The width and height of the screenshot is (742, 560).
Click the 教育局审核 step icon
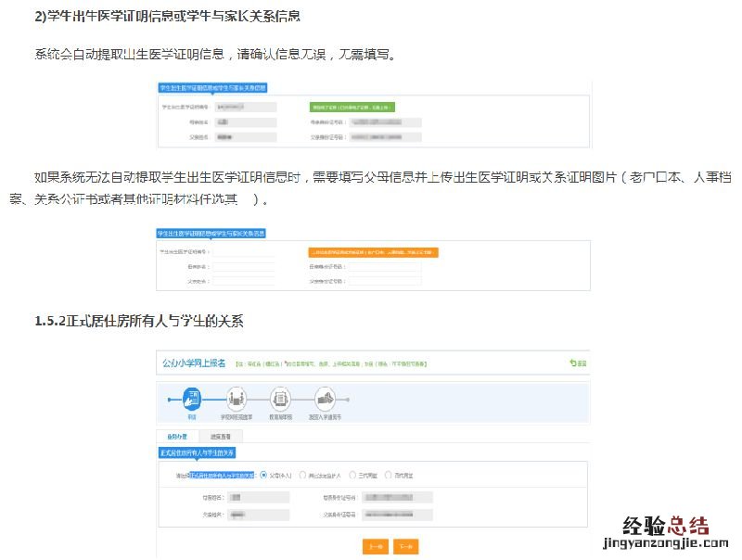tap(281, 399)
